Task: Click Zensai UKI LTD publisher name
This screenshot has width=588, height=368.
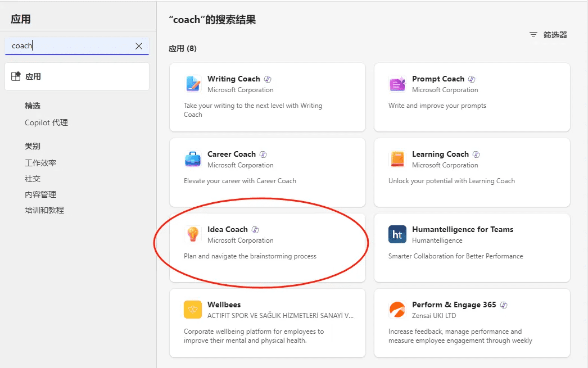Action: coord(434,316)
